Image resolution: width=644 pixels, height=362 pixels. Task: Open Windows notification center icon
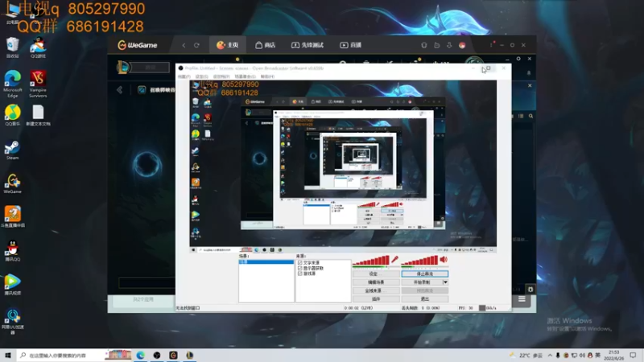633,356
